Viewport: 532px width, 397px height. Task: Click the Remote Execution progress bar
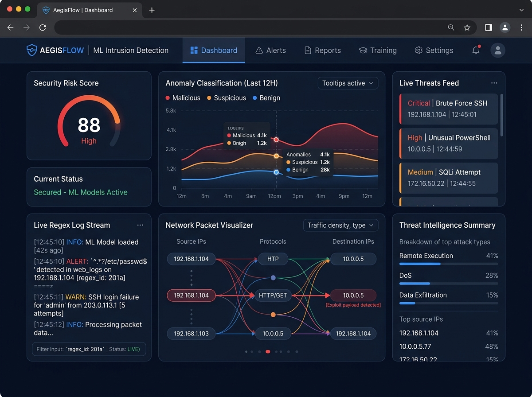449,264
